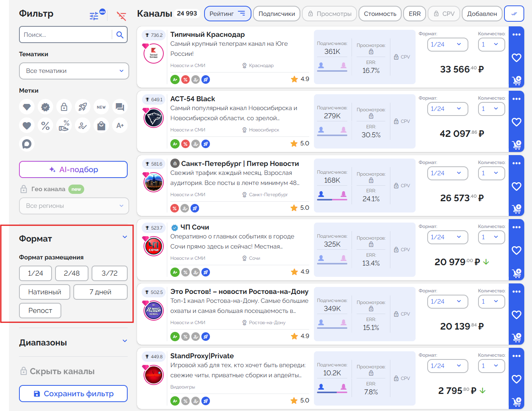Open more options for ЧП Сочи
Screen dimensions: 532x411
(x=516, y=227)
